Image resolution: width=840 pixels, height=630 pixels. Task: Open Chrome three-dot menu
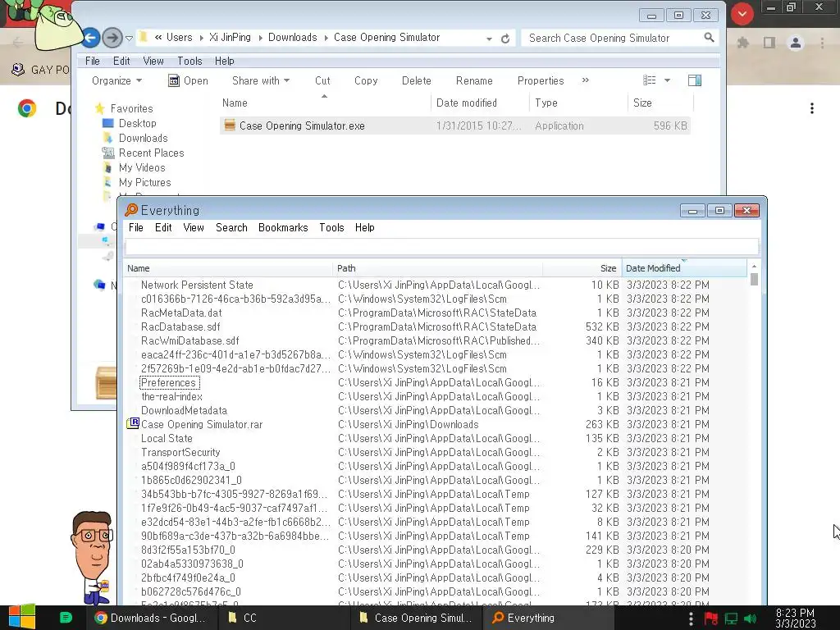coord(822,43)
